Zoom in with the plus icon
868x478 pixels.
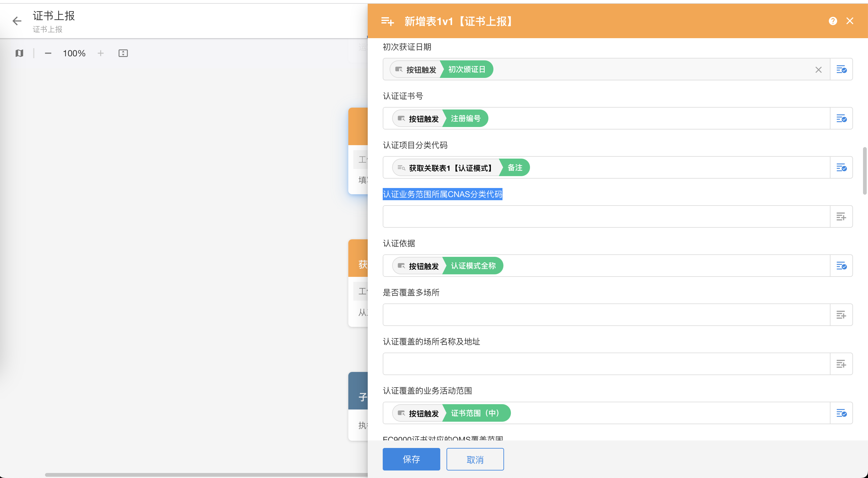100,53
